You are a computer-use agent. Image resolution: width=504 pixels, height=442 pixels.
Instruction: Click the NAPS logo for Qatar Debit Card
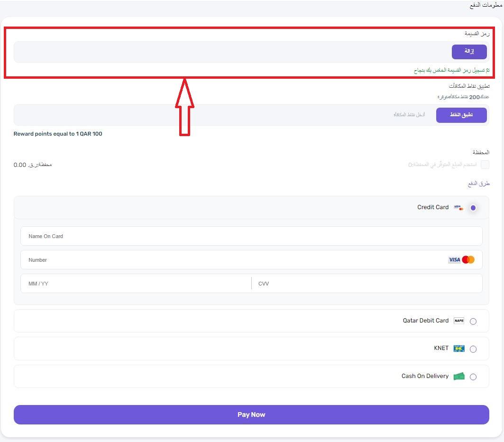[x=459, y=321]
